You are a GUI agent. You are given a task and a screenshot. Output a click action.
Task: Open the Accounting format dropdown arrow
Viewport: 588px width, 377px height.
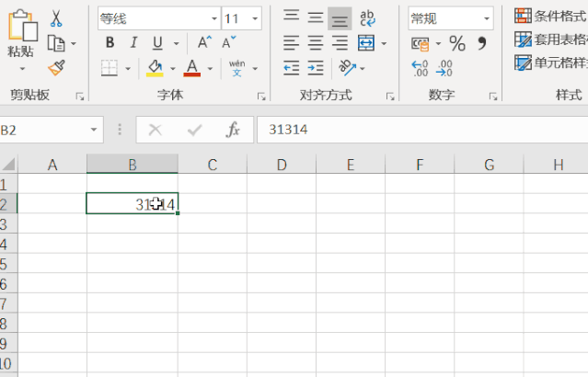point(438,44)
